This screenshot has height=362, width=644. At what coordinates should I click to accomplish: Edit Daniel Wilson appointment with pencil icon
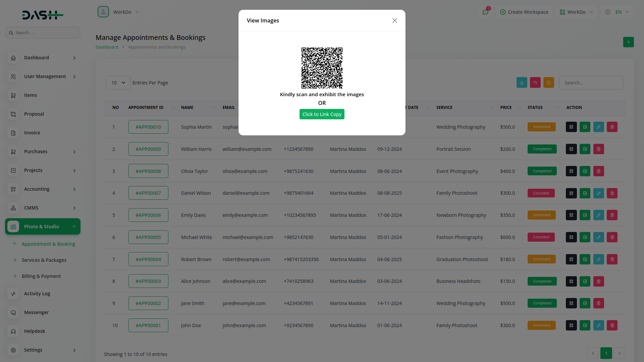coord(598,193)
